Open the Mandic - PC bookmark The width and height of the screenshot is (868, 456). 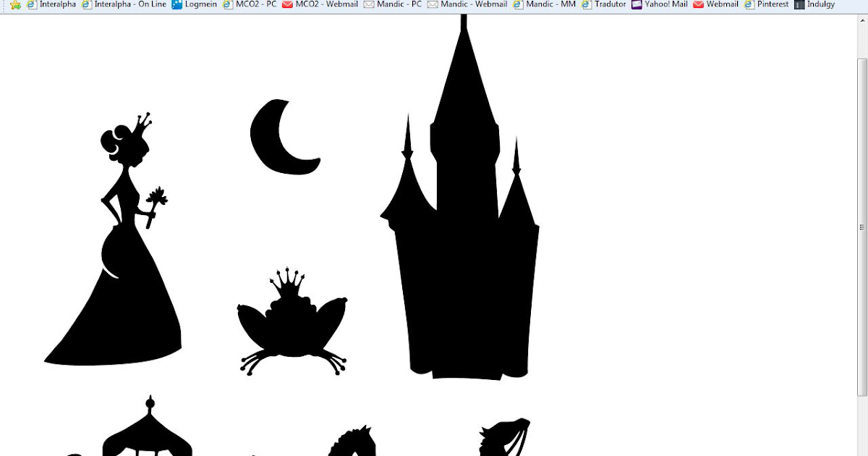click(393, 4)
